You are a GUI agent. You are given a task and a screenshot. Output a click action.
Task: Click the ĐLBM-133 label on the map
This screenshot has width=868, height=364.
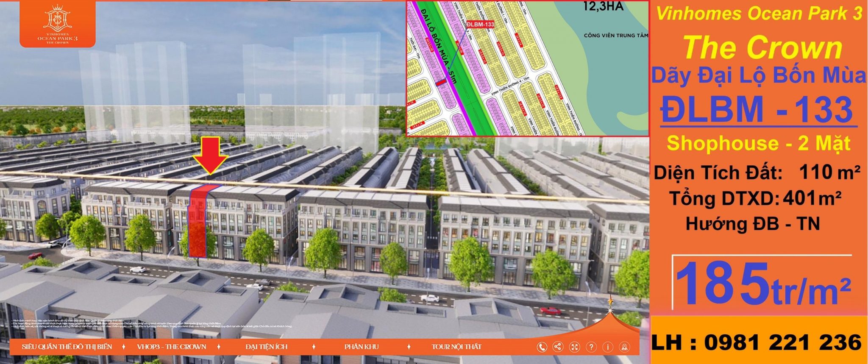click(x=480, y=24)
